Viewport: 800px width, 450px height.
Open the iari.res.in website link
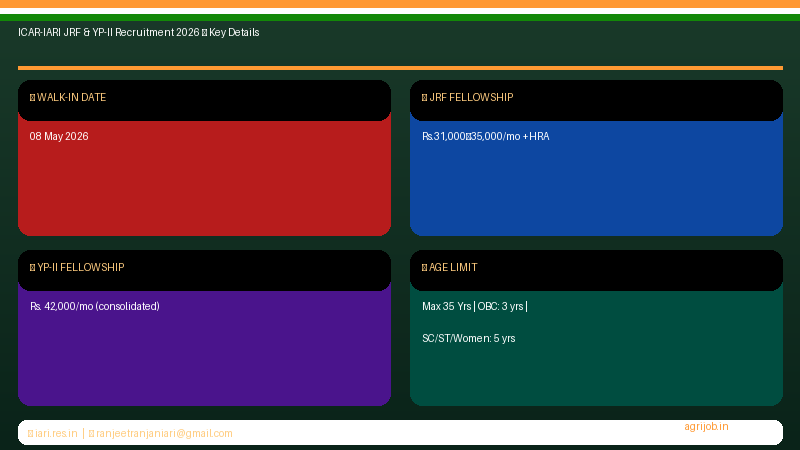pyautogui.click(x=56, y=433)
